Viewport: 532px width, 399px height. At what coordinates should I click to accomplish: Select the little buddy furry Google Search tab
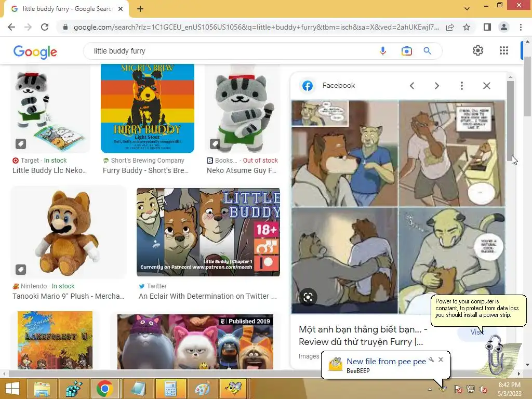(66, 9)
